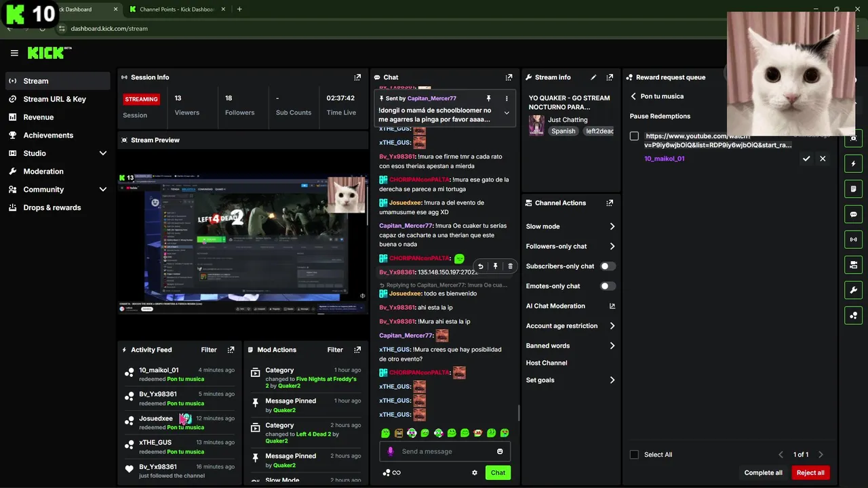The image size is (868, 488).
Task: Send message with the green Chat button
Action: pyautogui.click(x=498, y=472)
